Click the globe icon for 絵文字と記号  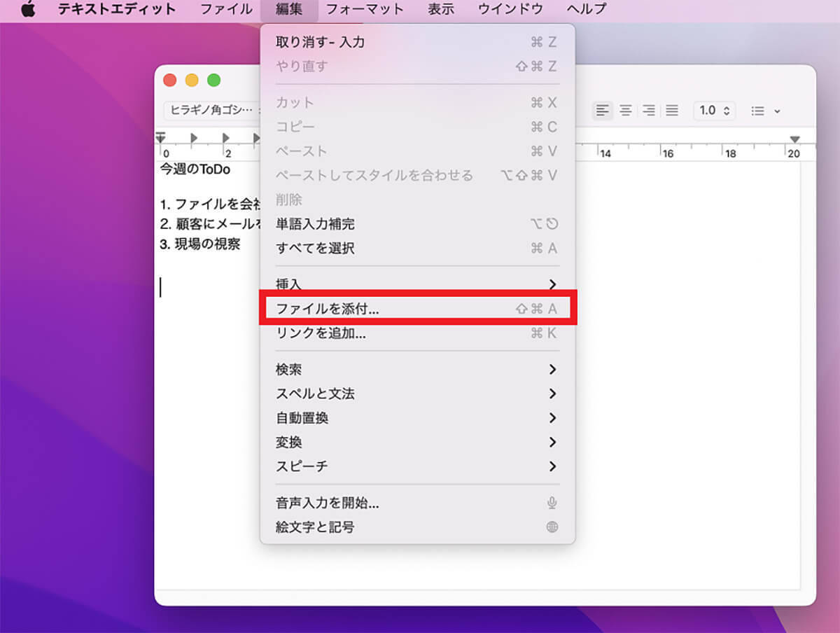pos(552,527)
